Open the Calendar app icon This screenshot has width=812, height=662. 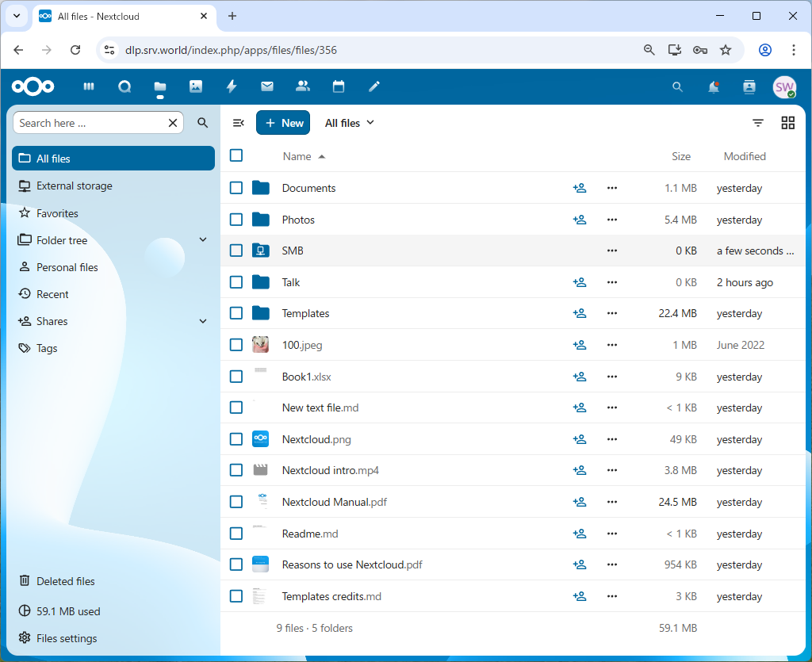pos(339,86)
